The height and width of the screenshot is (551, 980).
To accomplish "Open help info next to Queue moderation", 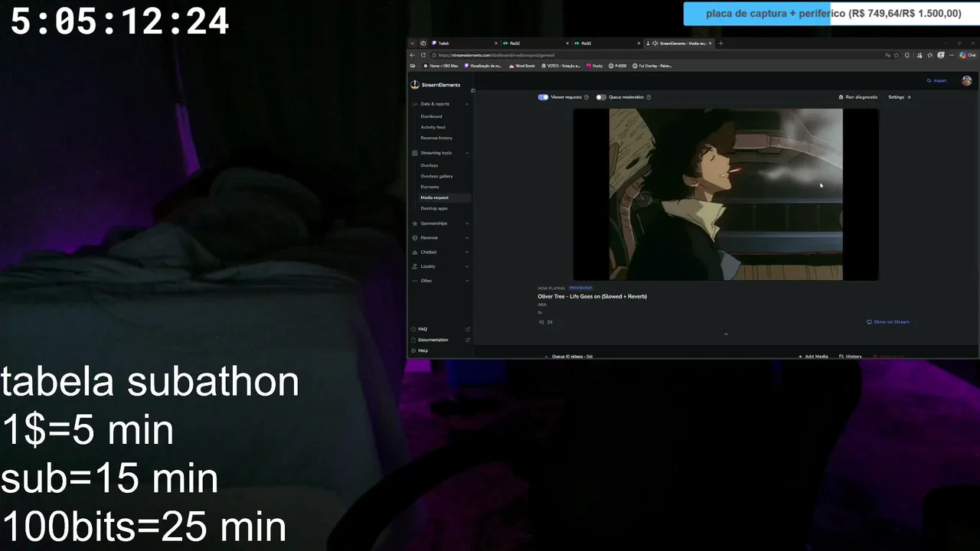I will (x=648, y=97).
